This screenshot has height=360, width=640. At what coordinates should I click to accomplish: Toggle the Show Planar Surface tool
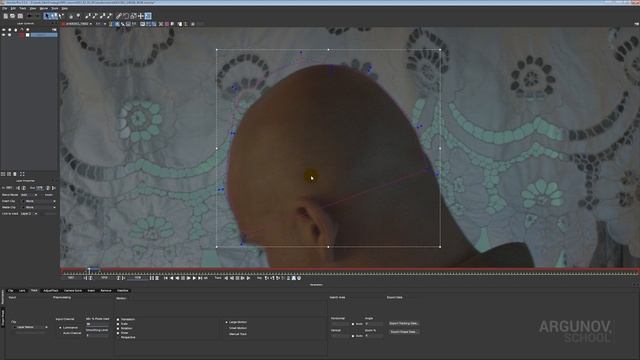148,16
